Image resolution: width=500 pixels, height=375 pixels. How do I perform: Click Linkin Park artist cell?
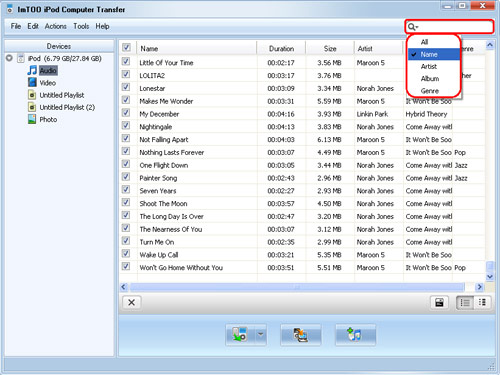pyautogui.click(x=372, y=114)
